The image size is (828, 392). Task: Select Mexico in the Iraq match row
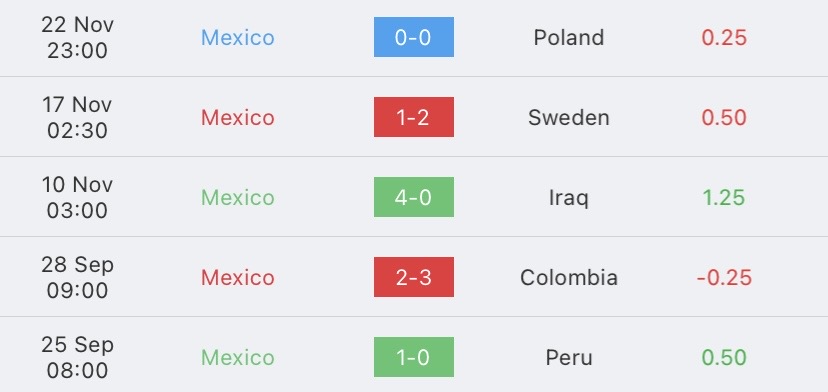[x=238, y=198]
